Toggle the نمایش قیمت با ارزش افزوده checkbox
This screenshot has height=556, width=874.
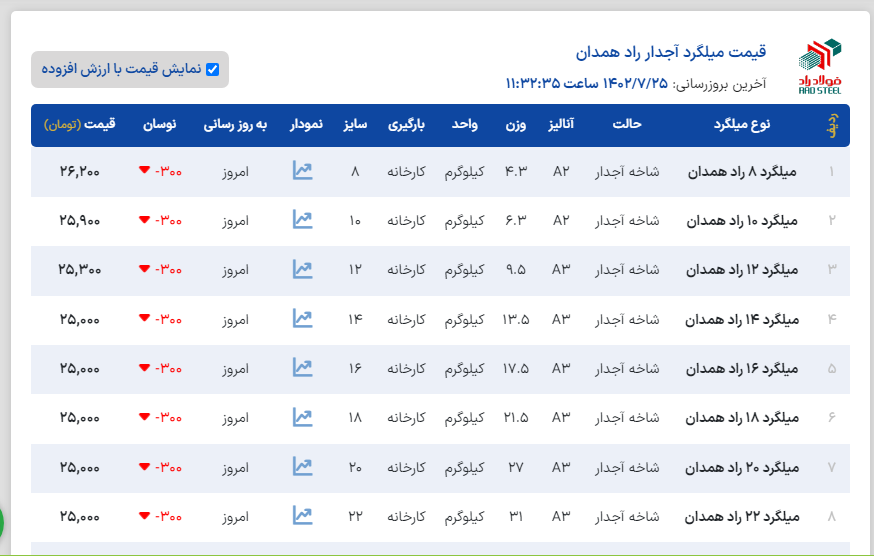(x=211, y=69)
